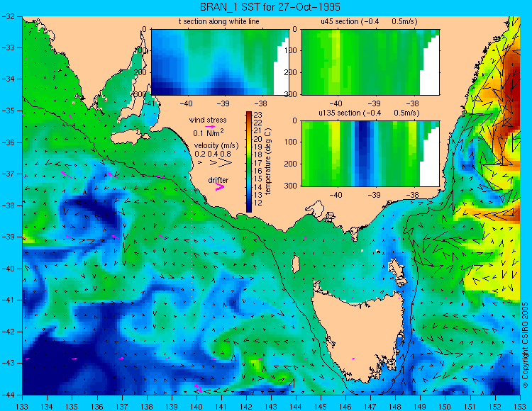Click latitude label -43 on left axis

tap(9, 364)
